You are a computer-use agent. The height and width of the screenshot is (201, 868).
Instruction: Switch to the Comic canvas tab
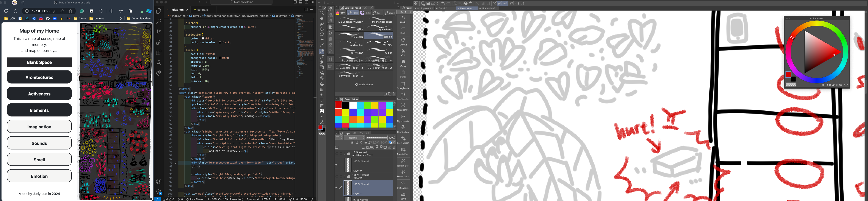coord(442,8)
